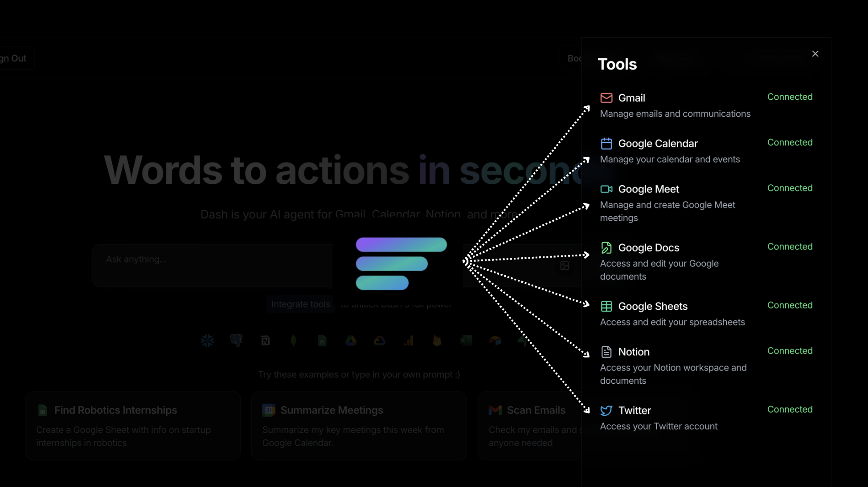Screen dimensions: 868x487
Task: Click the Sign Out button
Action: point(14,59)
